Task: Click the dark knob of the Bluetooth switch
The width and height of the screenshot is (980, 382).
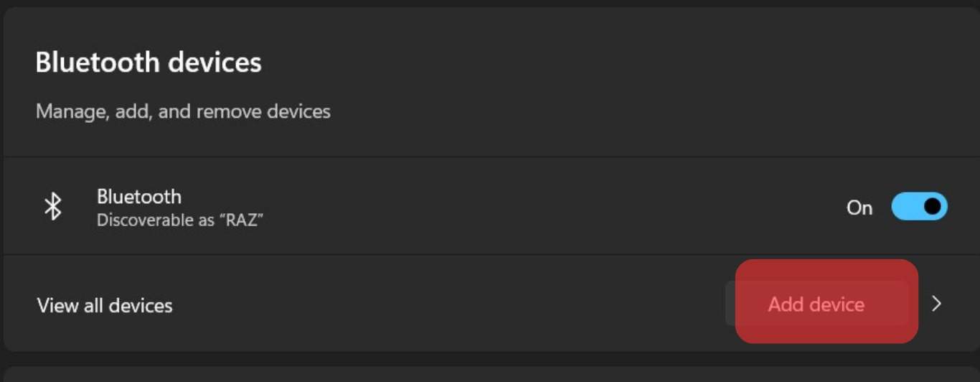Action: 933,207
